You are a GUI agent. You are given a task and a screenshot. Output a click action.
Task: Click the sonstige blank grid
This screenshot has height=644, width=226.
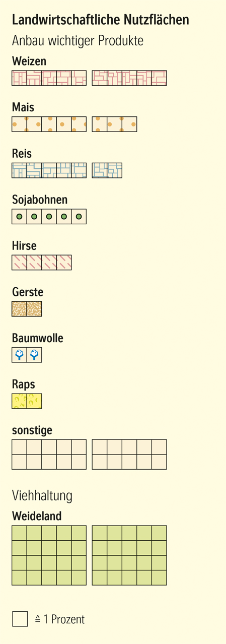tap(89, 455)
